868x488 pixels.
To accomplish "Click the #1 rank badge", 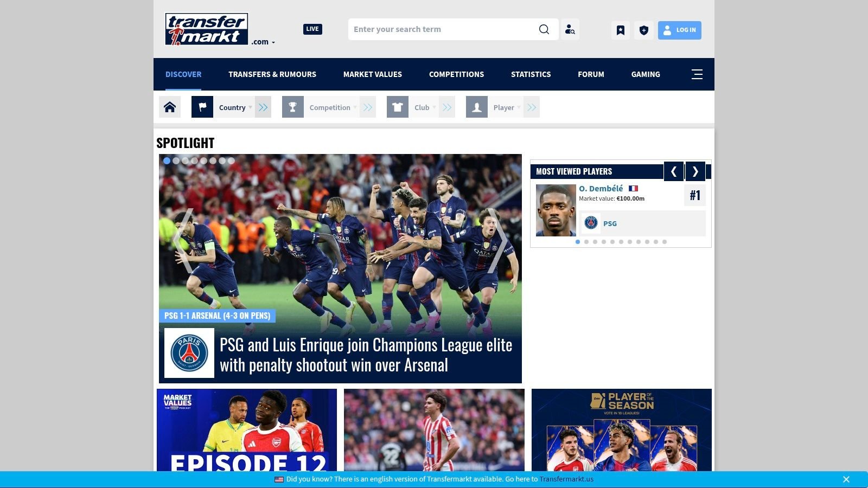I will [695, 195].
